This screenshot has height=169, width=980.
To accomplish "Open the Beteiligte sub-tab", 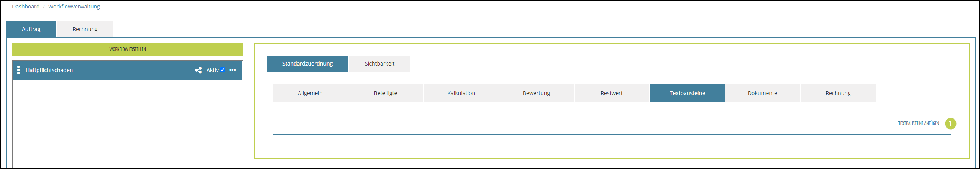I will (386, 93).
